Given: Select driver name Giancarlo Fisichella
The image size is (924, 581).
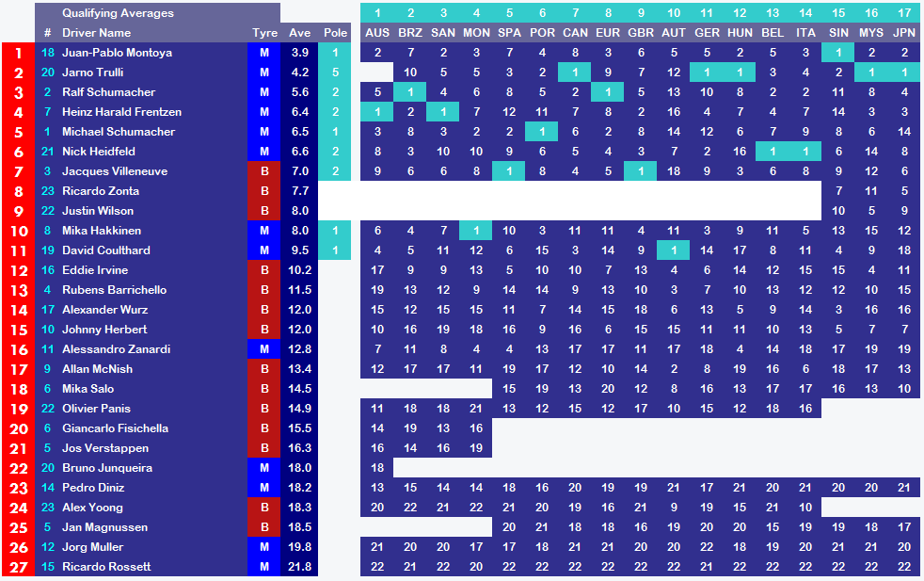Looking at the screenshot, I should 115,428.
